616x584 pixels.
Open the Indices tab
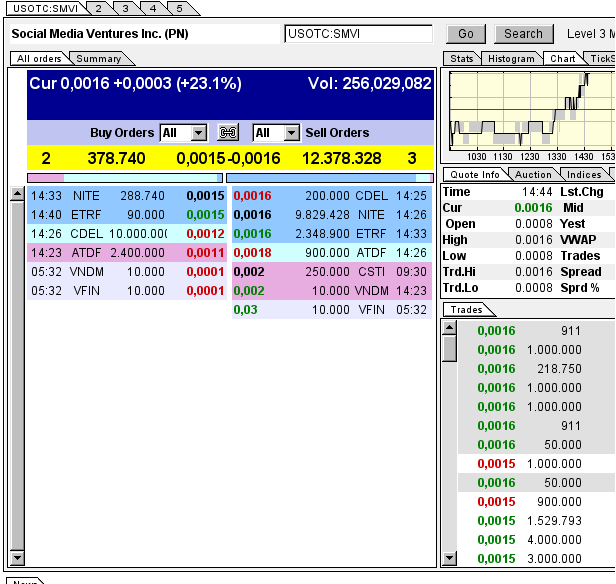tap(584, 174)
